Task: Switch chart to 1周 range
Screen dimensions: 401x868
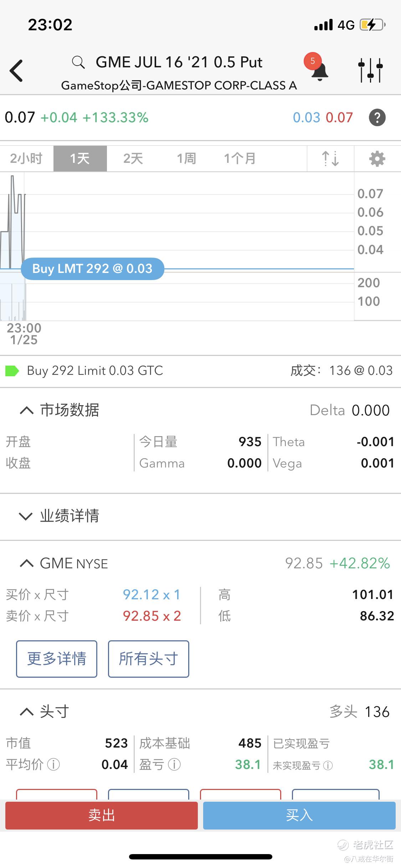Action: click(187, 159)
